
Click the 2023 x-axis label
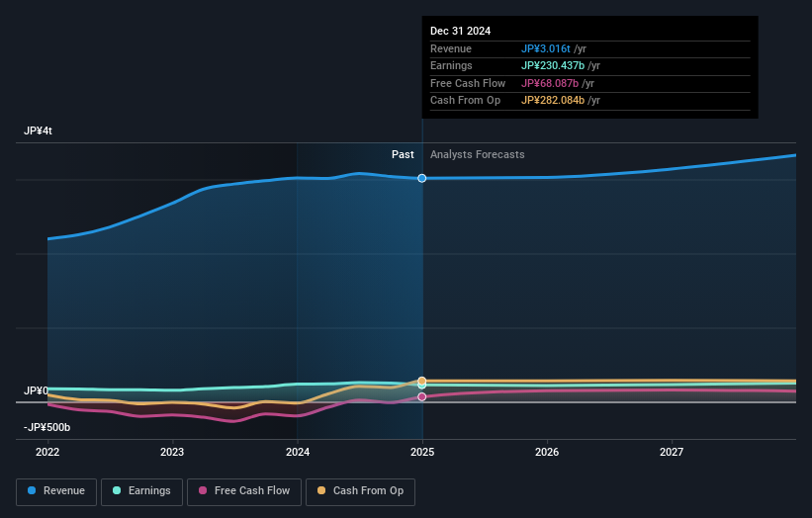(x=172, y=453)
